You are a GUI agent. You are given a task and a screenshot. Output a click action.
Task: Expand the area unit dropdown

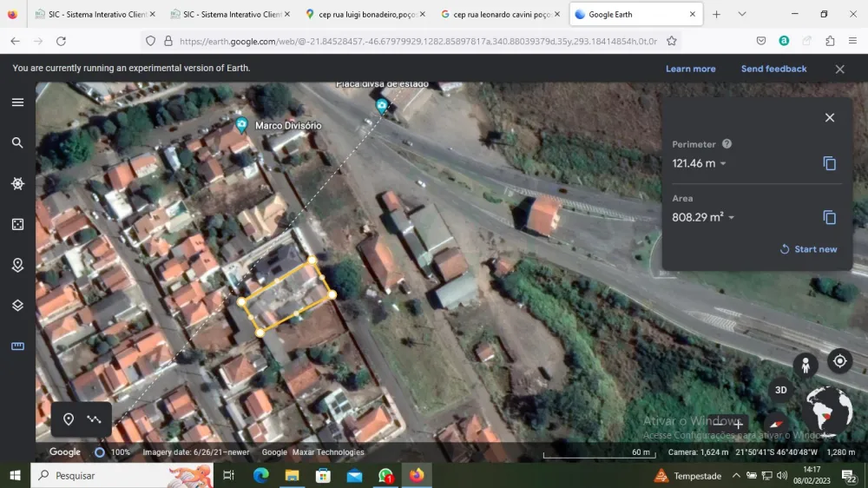731,218
